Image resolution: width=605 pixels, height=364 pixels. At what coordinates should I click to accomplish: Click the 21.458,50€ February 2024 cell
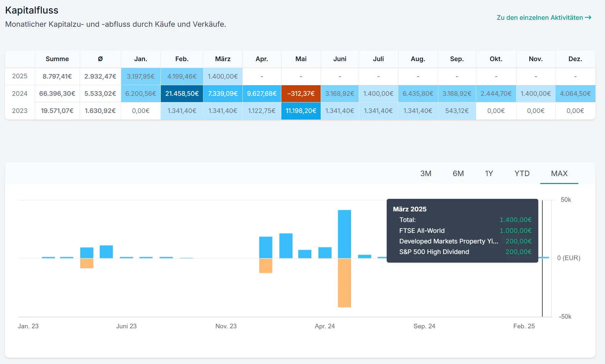pos(182,93)
